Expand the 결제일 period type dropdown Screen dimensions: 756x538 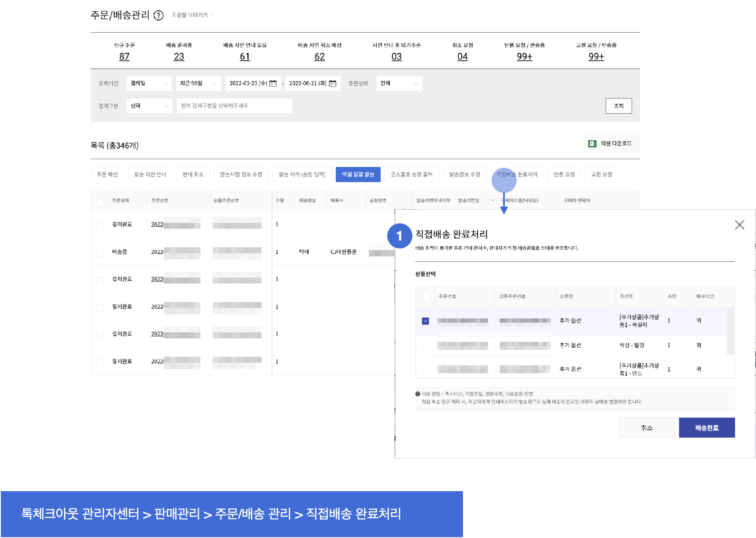pyautogui.click(x=149, y=83)
